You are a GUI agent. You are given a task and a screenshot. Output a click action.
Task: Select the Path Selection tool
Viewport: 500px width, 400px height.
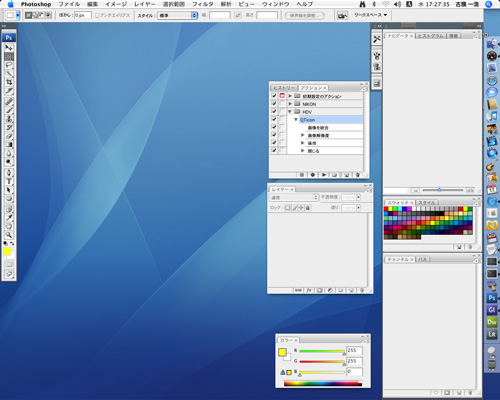click(x=9, y=190)
